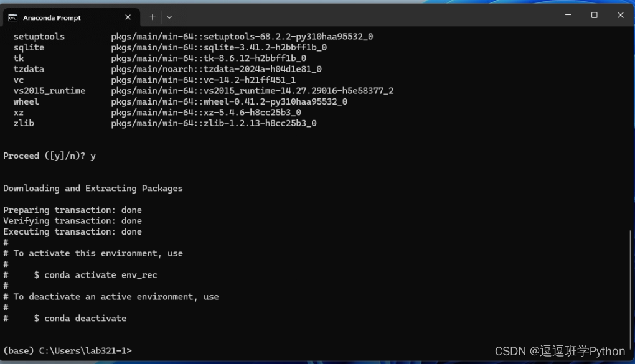Click the 'wheel' package name
Image resolution: width=635 pixels, height=364 pixels.
(x=26, y=101)
